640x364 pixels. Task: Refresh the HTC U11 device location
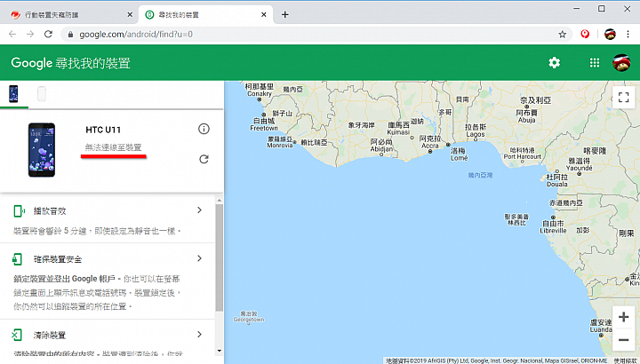pos(204,159)
